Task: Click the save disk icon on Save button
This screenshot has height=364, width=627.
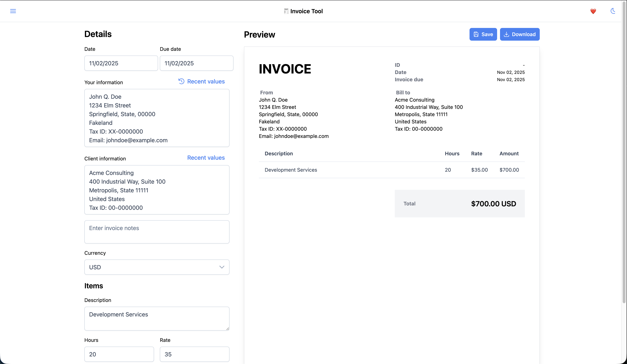Action: 476,34
